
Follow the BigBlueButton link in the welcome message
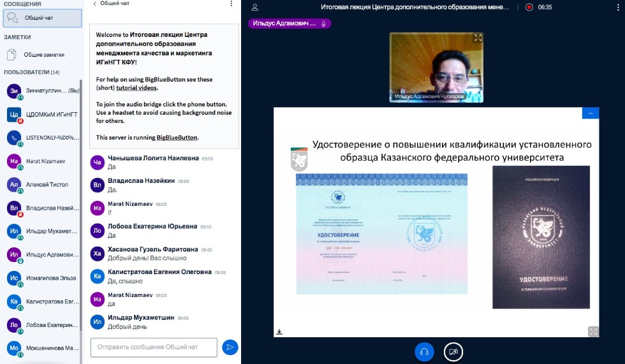177,137
